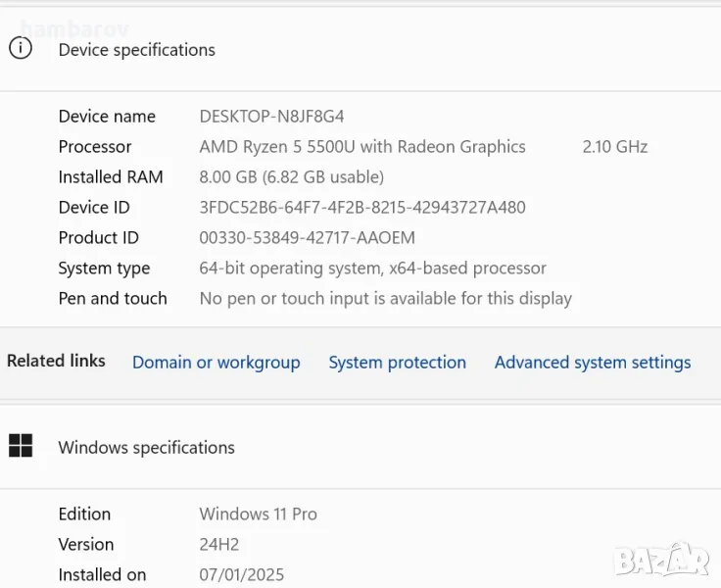Select the 07/01/2025 installed on date

[x=241, y=575]
